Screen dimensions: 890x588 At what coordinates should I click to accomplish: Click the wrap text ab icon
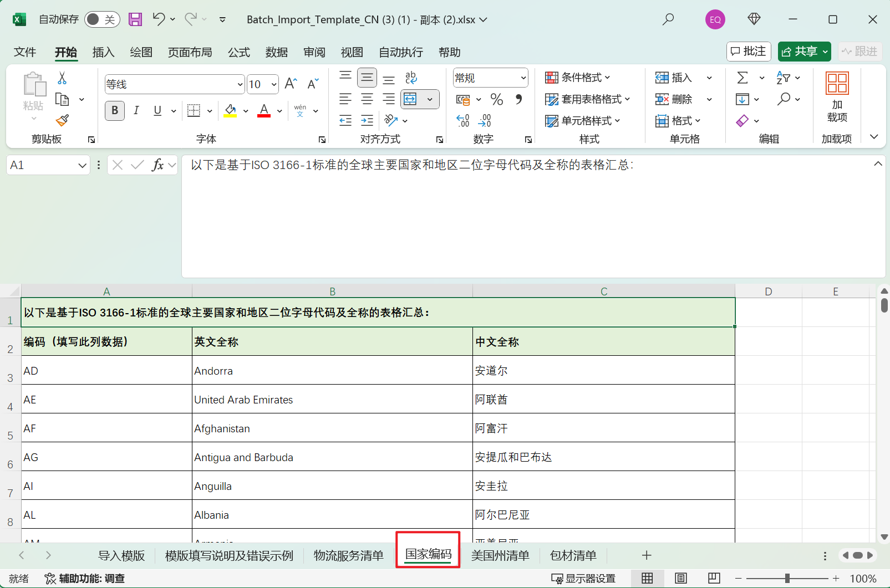click(411, 78)
